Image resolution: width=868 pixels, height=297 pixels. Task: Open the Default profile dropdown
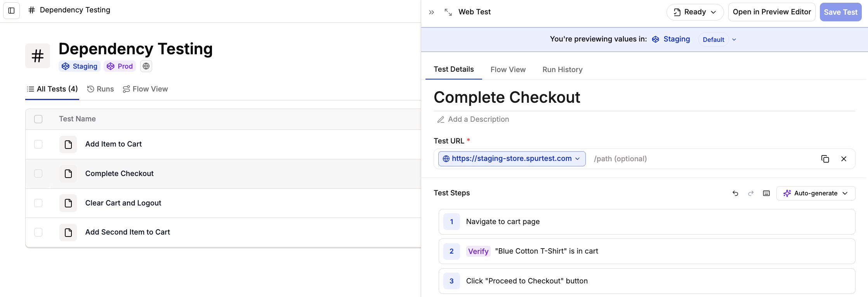tap(713, 40)
